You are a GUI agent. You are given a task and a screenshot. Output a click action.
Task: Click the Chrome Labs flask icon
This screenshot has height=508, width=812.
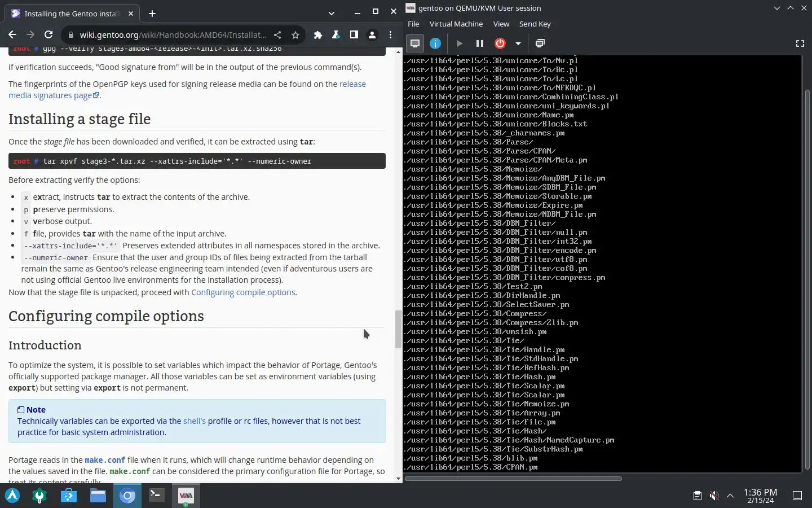click(336, 35)
